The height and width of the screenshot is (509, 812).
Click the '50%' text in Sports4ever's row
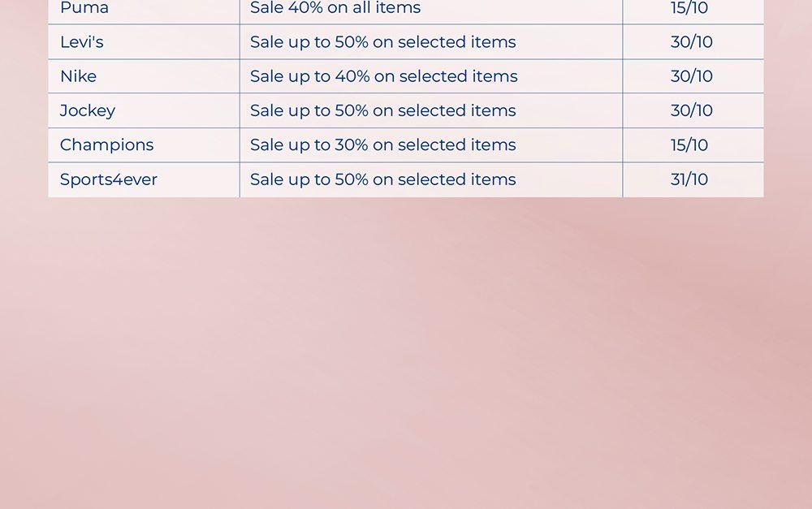coord(352,179)
